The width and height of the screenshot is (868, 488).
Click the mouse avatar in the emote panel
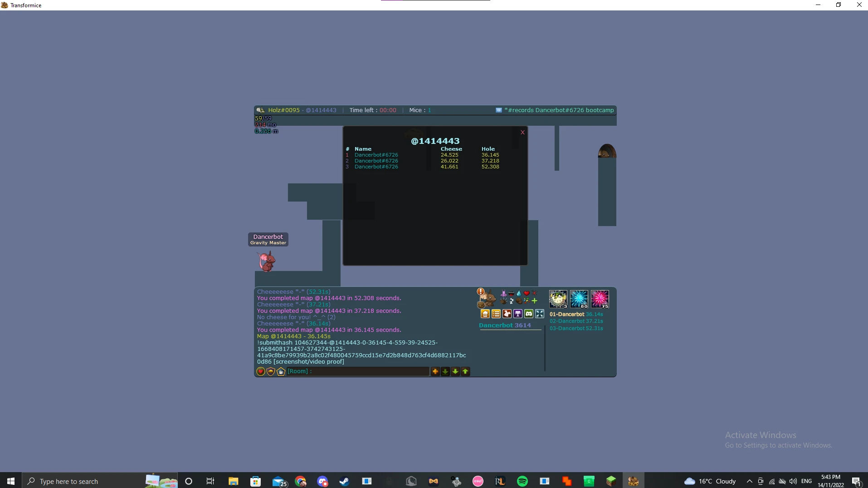[488, 300]
